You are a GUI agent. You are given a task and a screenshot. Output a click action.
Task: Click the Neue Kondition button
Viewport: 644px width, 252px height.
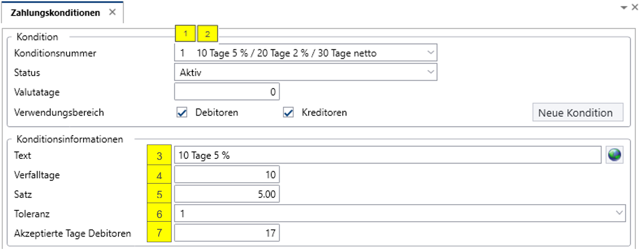tap(578, 113)
